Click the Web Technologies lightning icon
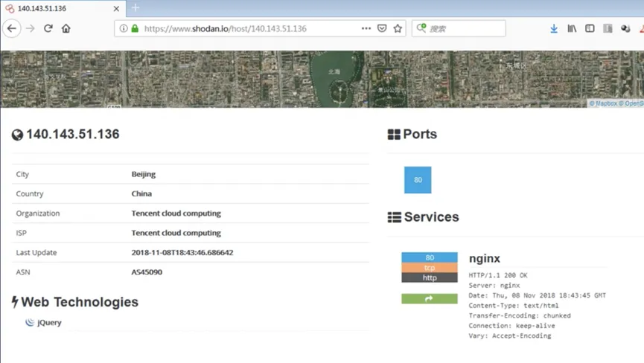The height and width of the screenshot is (363, 644). pos(15,302)
